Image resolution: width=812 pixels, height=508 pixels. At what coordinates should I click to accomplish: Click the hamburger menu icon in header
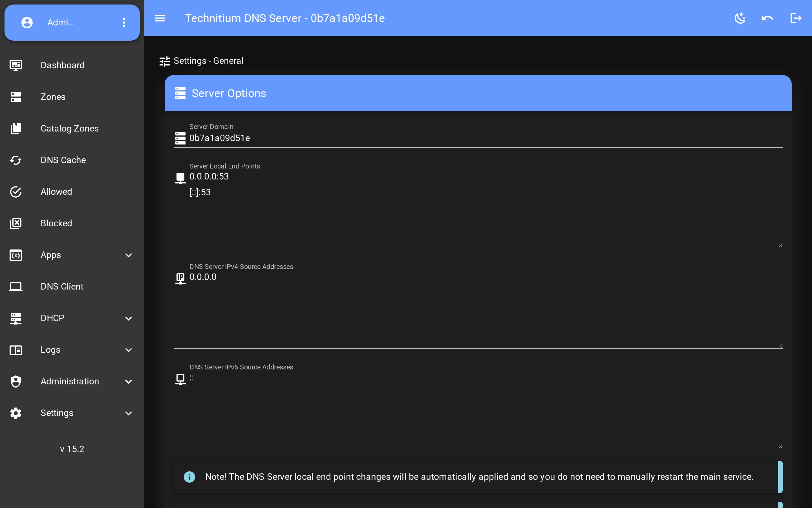coord(160,18)
